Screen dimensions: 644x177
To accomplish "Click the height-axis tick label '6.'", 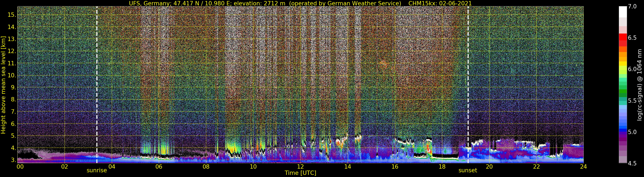I will pos(14,124).
